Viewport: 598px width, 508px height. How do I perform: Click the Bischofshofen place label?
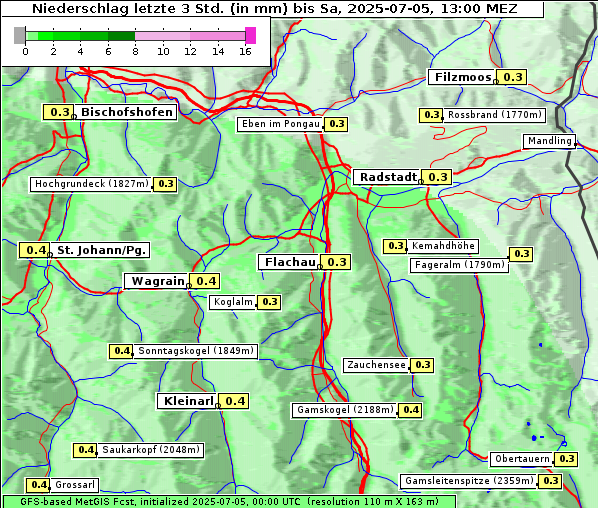[126, 112]
